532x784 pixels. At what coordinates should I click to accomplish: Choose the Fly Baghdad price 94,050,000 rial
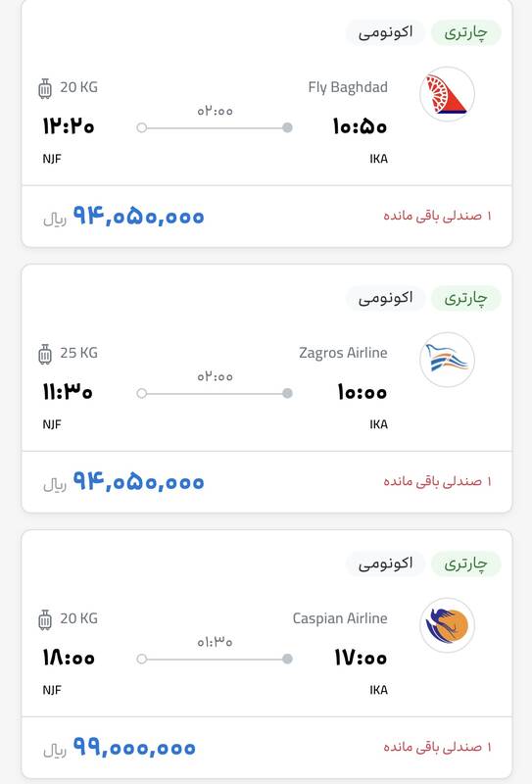point(123,216)
